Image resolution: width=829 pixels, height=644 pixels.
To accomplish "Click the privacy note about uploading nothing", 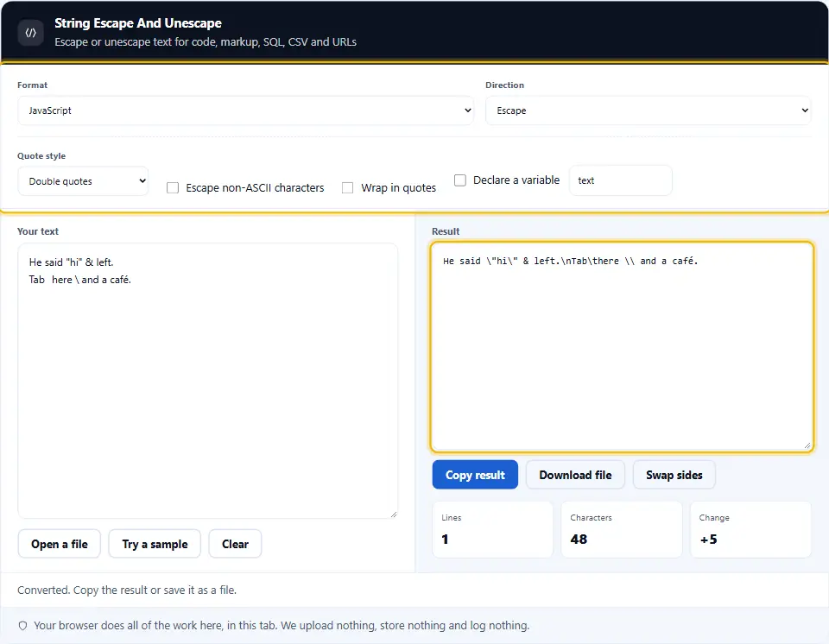I will [x=282, y=626].
